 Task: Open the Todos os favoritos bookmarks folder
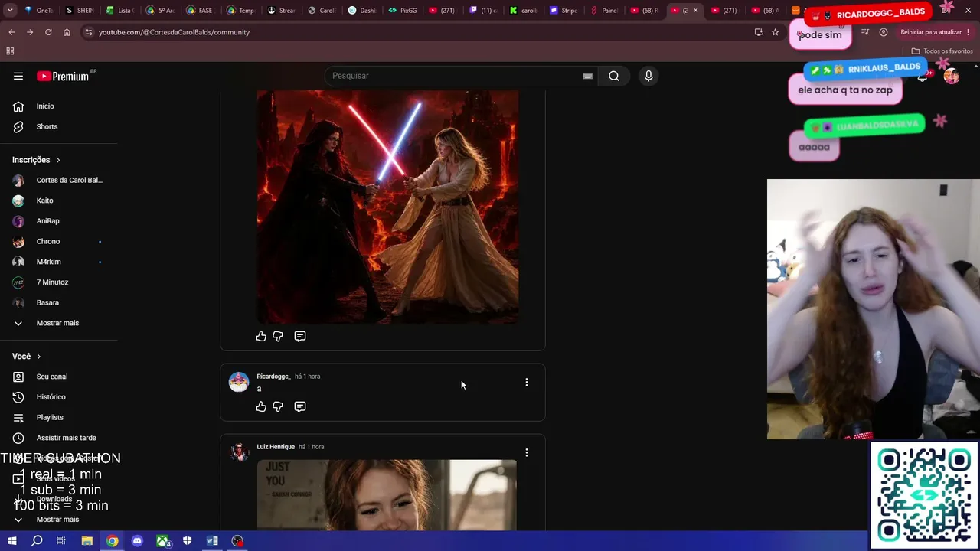942,51
